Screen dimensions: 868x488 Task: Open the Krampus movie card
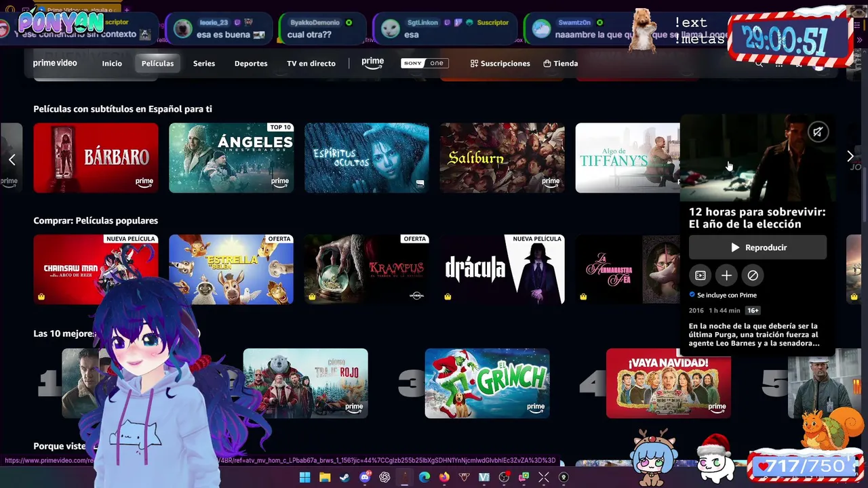[x=367, y=269]
